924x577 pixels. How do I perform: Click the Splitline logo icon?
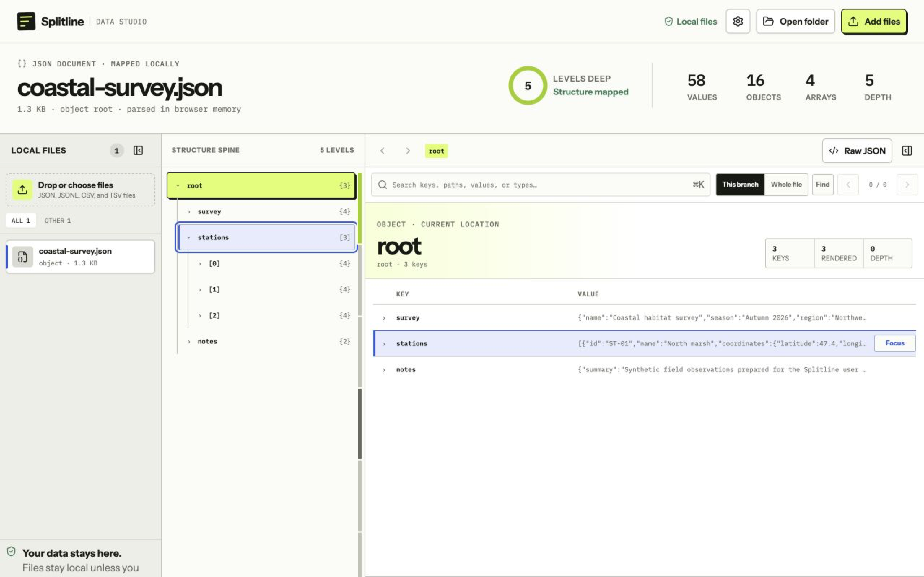(x=26, y=21)
